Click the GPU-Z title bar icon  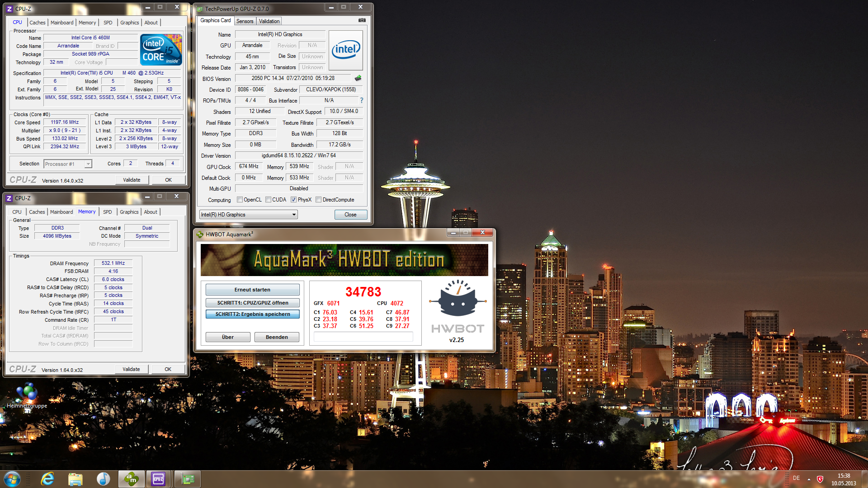coord(199,9)
